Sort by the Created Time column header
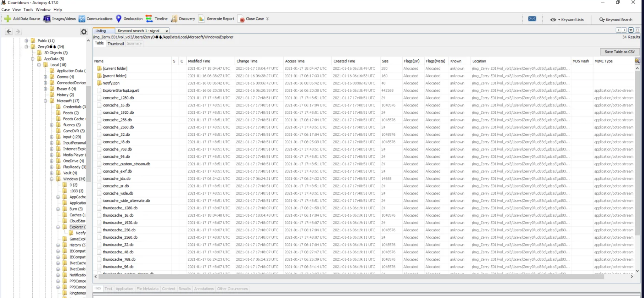644x298 pixels. point(356,61)
